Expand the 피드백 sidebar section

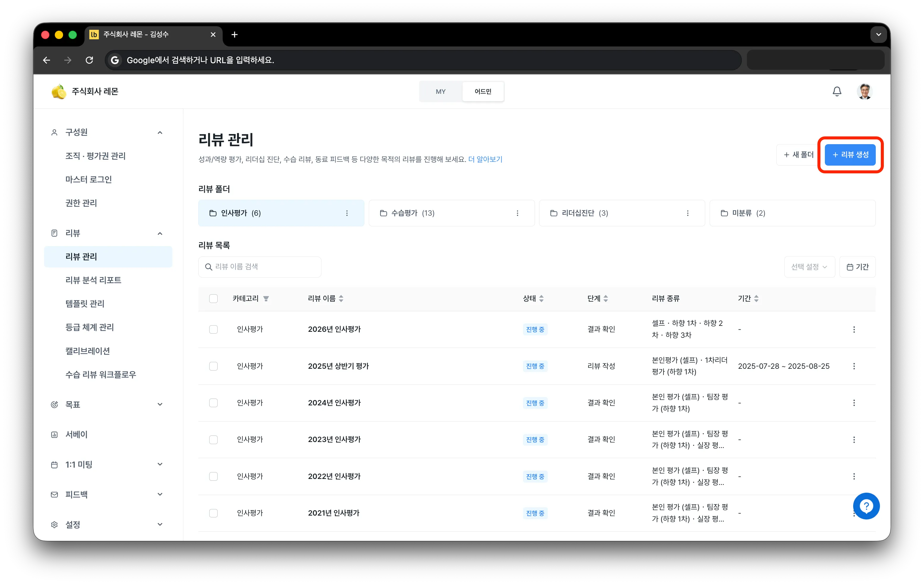point(160,494)
